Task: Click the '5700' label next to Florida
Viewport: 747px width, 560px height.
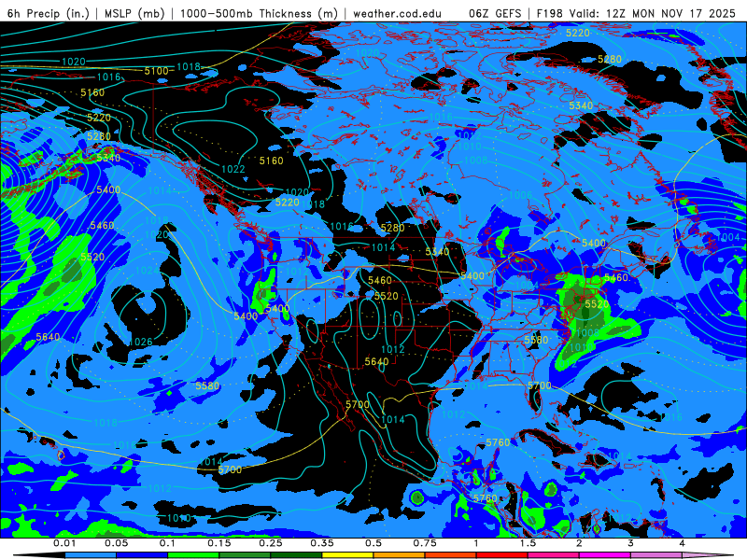Action: point(540,385)
